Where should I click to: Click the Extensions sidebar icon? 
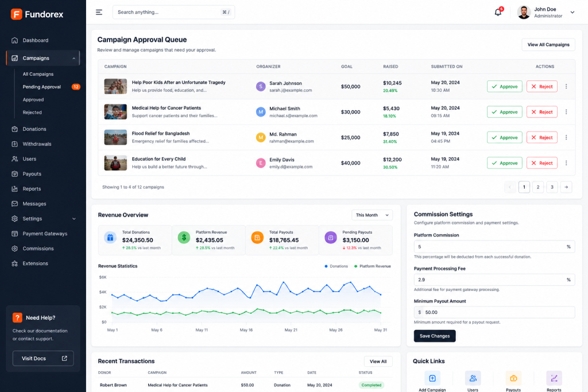(14, 264)
